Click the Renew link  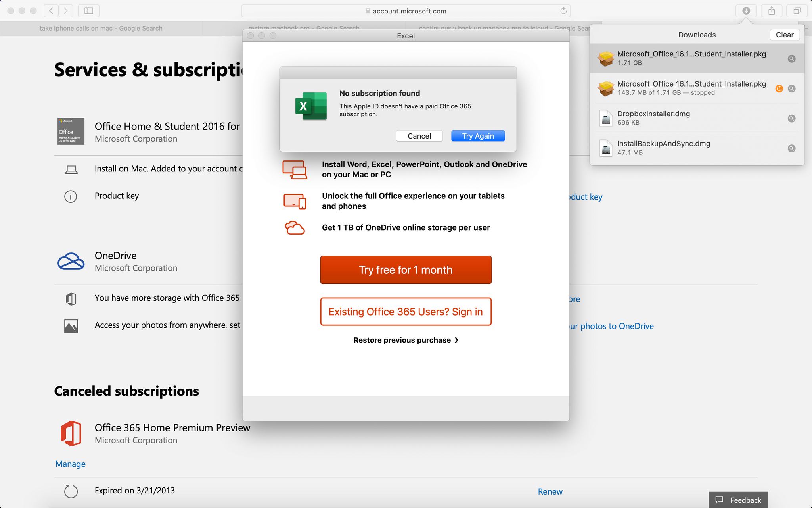pyautogui.click(x=550, y=491)
